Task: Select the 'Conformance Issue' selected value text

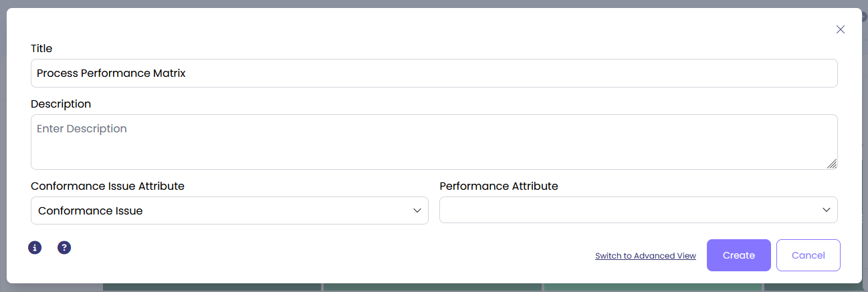Action: tap(90, 211)
